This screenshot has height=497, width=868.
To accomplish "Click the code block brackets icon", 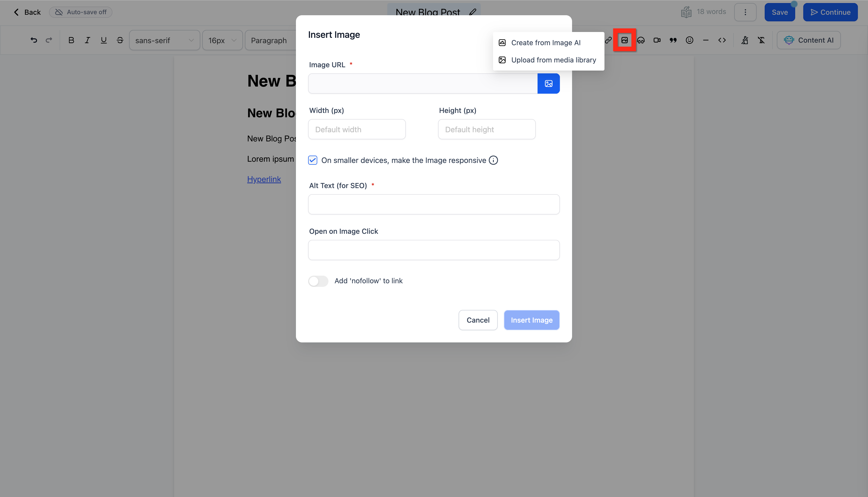I will (722, 40).
